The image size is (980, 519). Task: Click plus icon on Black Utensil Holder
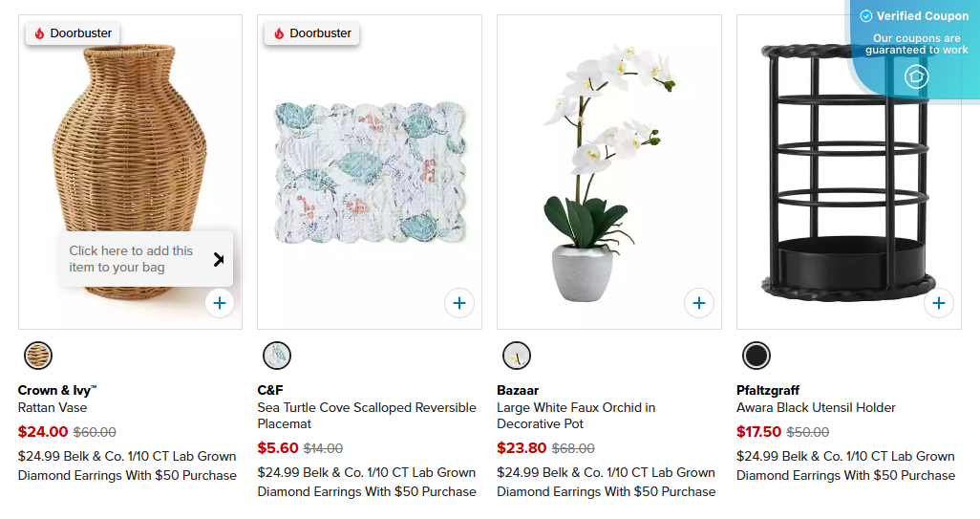[939, 303]
